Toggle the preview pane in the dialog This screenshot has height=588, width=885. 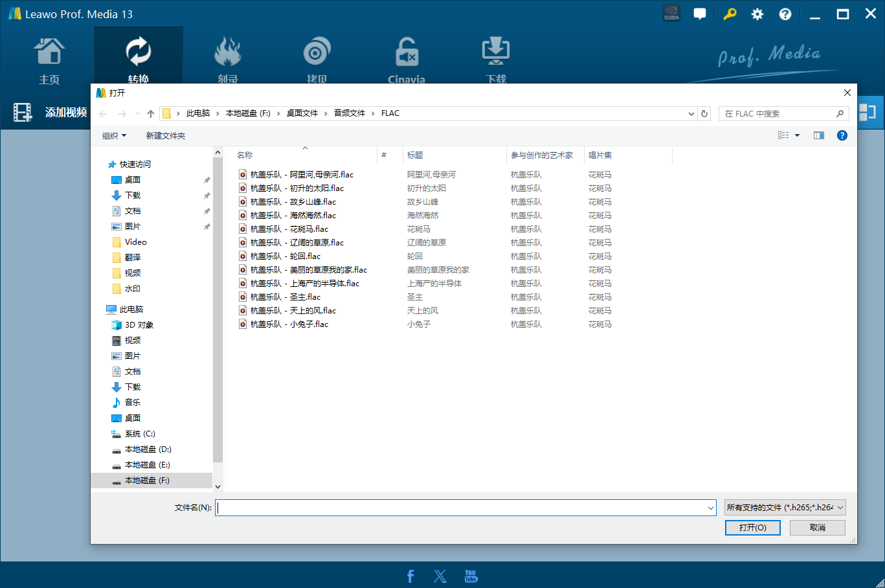(818, 135)
